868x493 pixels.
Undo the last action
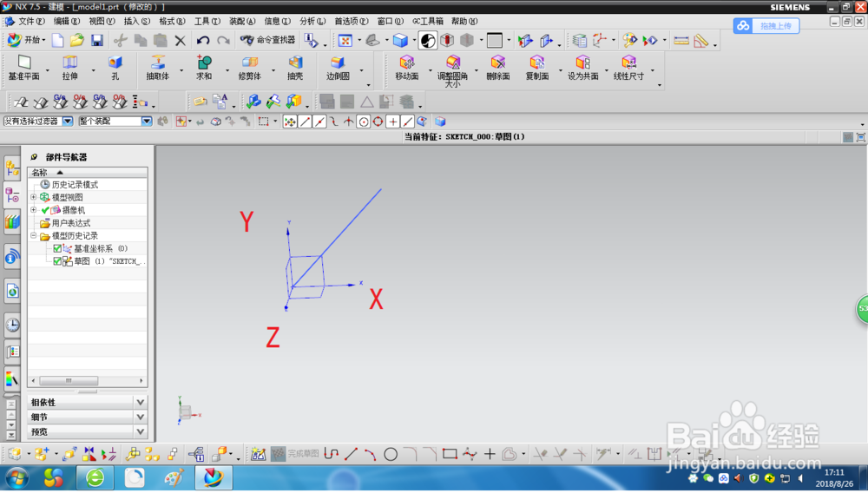click(202, 41)
